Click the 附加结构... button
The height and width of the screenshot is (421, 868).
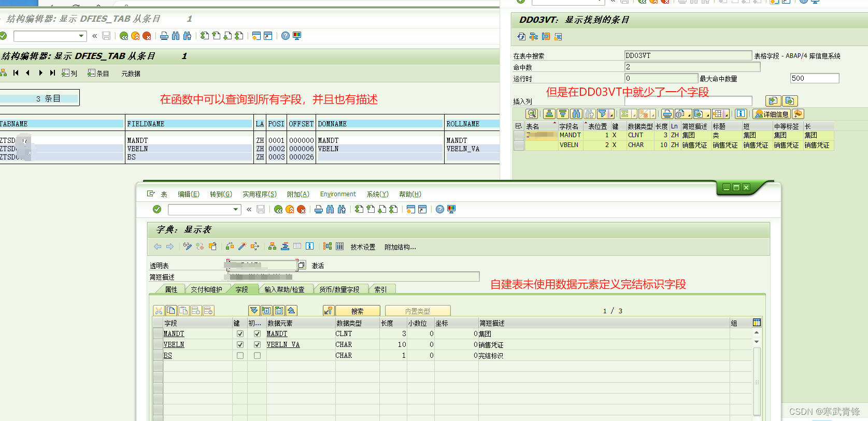[400, 247]
